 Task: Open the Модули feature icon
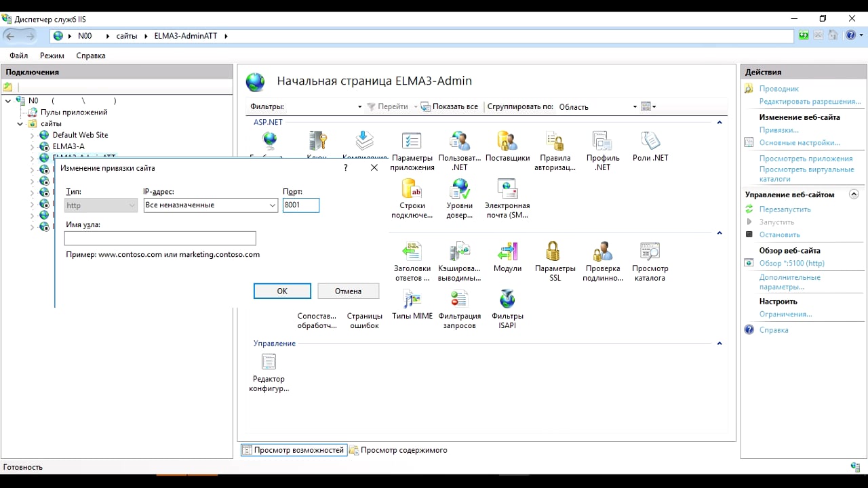[x=507, y=257]
